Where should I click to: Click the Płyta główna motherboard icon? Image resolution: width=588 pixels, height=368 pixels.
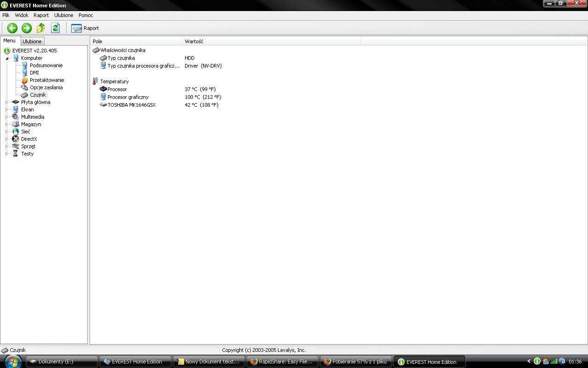coord(16,102)
